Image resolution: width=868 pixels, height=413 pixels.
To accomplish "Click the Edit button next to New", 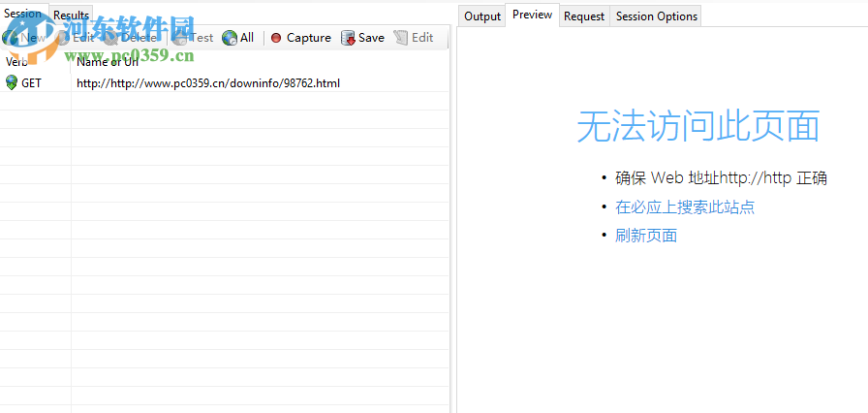I will tap(77, 38).
